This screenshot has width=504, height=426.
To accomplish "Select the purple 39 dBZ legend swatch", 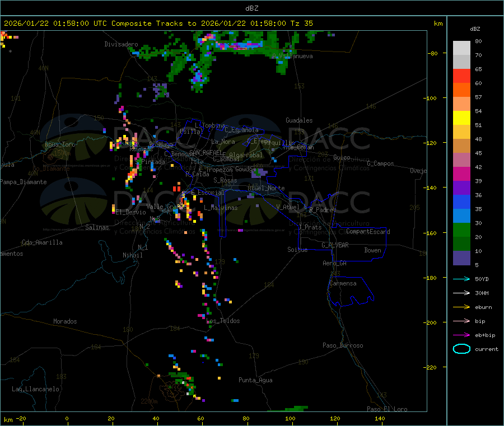I will (461, 188).
